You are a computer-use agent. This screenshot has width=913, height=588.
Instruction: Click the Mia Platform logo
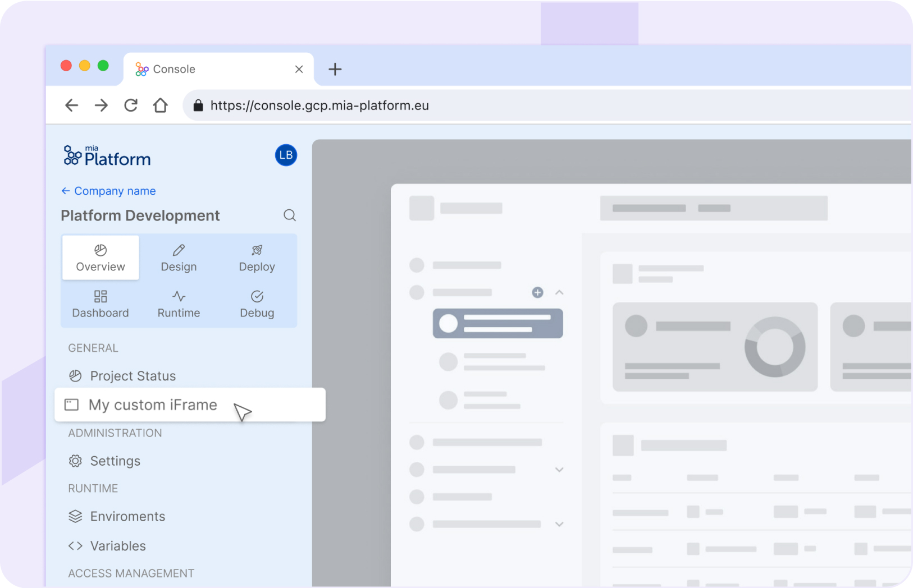coord(106,155)
